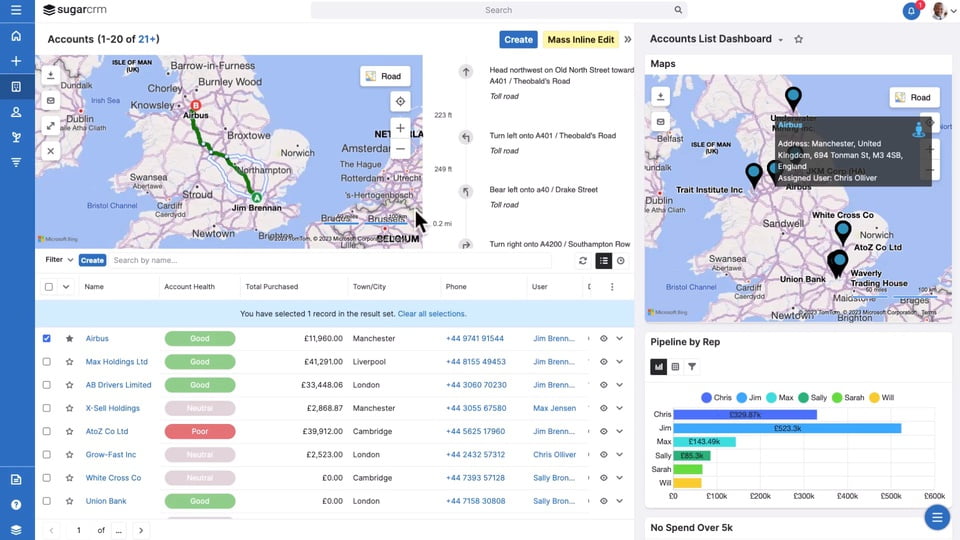
Task: Open the Airbus account link
Action: tap(97, 339)
